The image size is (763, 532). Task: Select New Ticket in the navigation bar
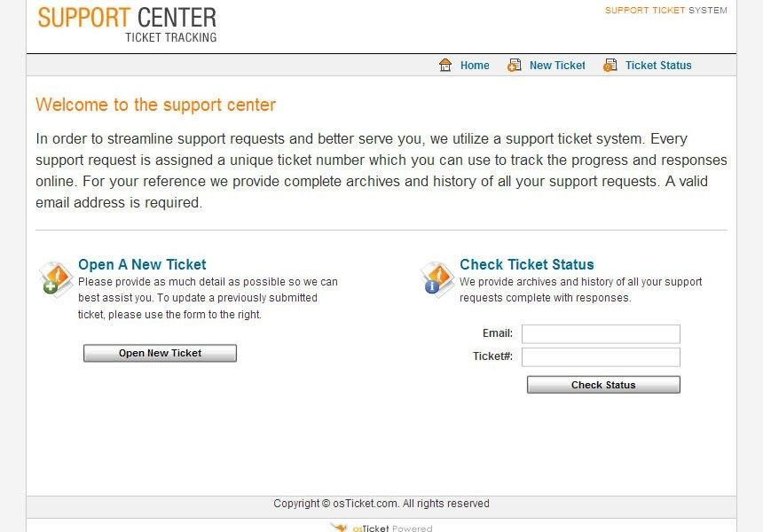pos(557,65)
